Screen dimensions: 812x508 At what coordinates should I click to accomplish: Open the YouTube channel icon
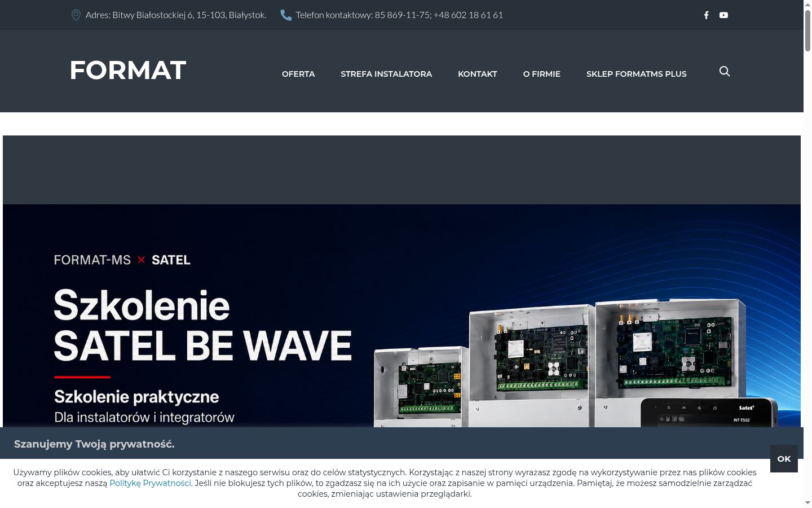(723, 15)
